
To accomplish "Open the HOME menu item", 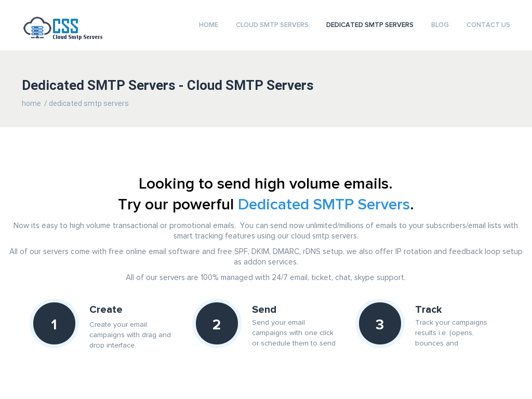I will click(x=208, y=25).
